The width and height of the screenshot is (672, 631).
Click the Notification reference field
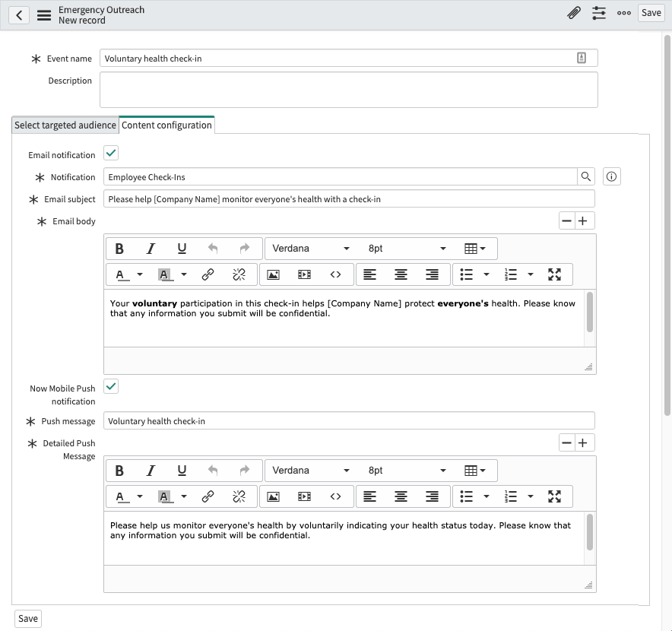[x=341, y=176]
